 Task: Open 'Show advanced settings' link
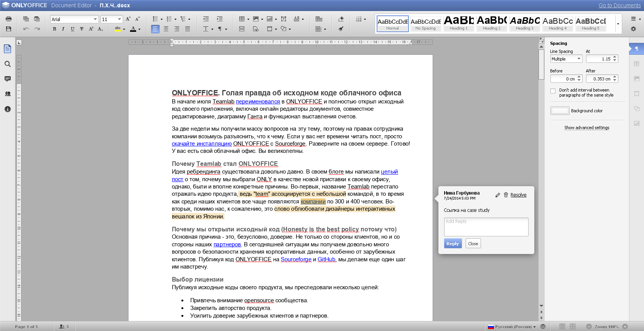point(586,128)
